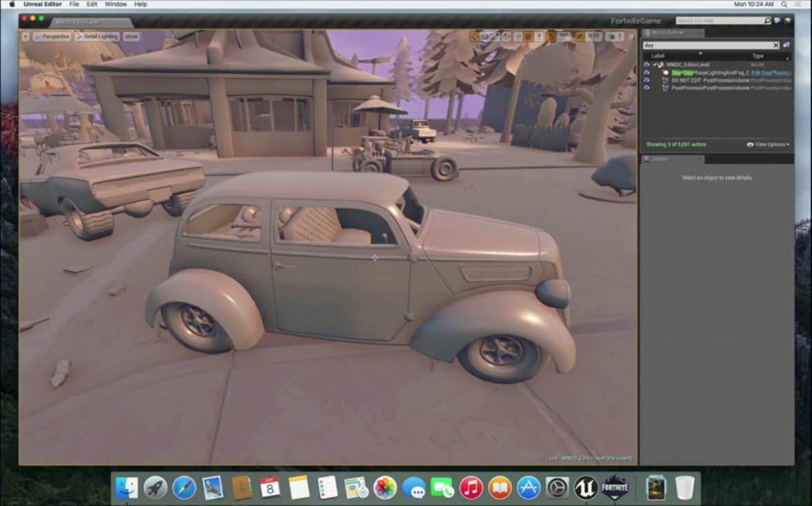Switch to the Details tab
This screenshot has height=506, width=812.
[660, 159]
